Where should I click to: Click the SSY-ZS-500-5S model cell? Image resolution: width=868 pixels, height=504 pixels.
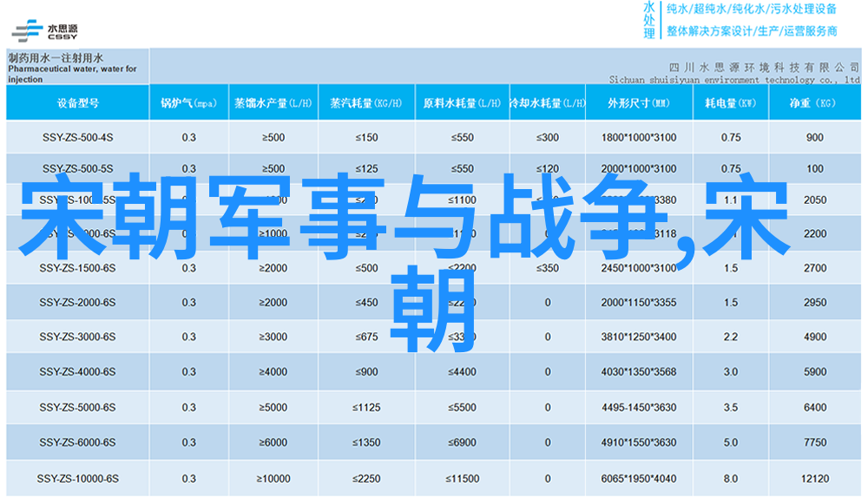pos(77,168)
